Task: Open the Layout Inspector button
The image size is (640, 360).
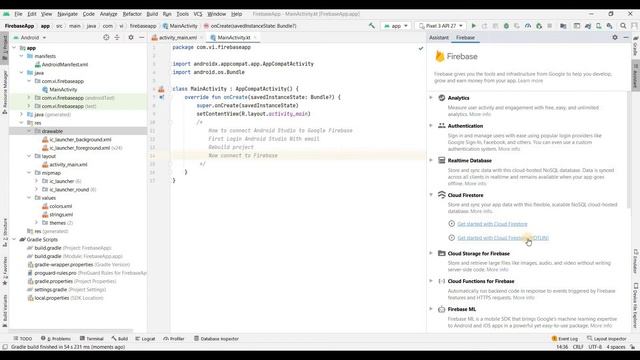Action: (607, 339)
